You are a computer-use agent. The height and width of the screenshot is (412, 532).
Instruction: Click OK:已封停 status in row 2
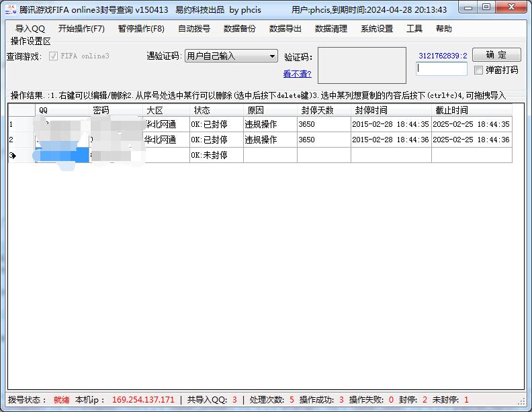tap(216, 140)
